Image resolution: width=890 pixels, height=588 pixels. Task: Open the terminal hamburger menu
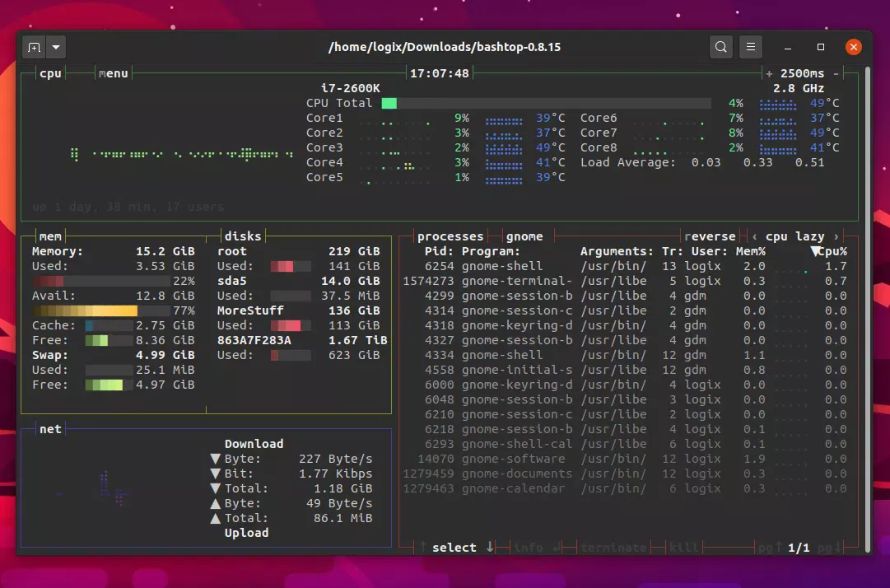click(750, 47)
